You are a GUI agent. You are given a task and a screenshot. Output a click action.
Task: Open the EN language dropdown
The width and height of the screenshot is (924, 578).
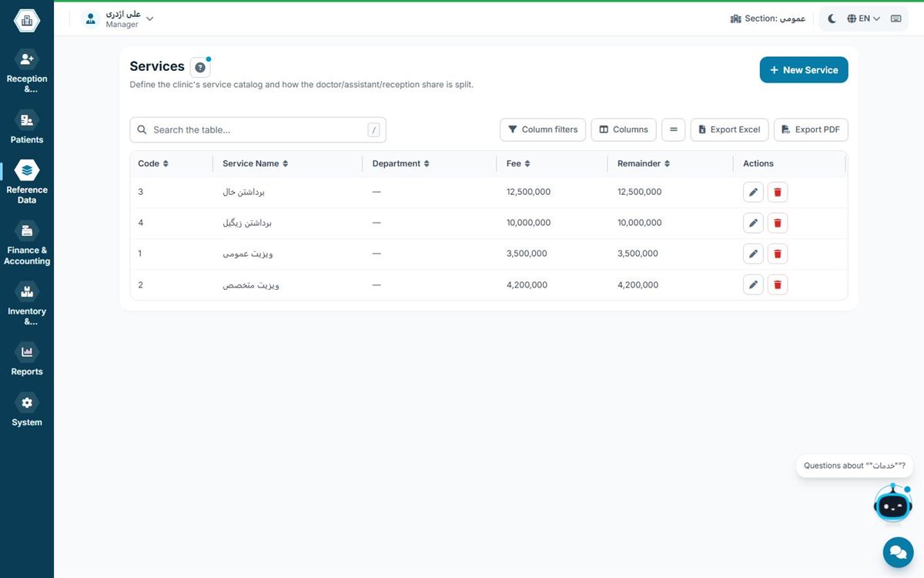click(863, 18)
